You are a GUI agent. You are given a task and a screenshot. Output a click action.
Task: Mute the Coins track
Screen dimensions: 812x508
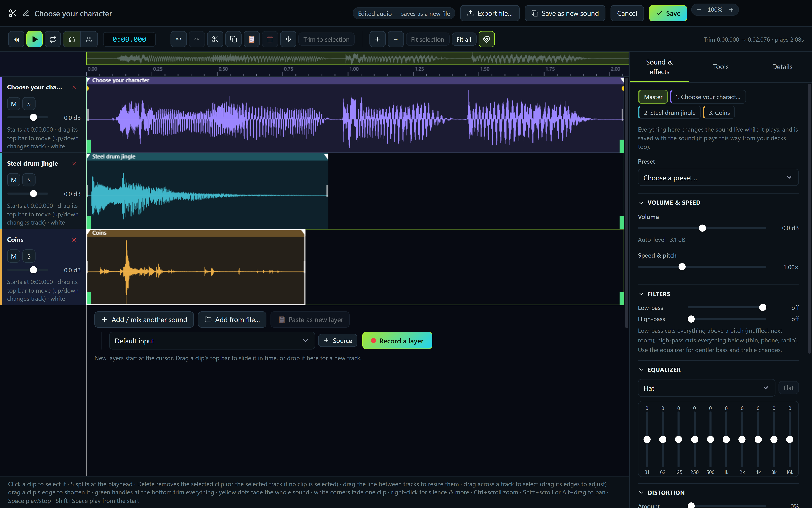click(x=14, y=256)
